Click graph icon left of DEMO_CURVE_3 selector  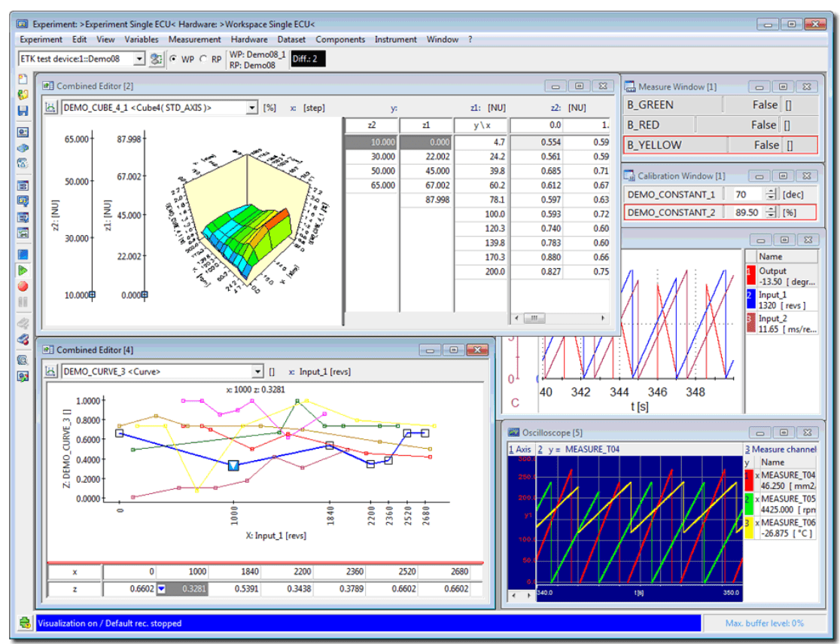[x=51, y=371]
